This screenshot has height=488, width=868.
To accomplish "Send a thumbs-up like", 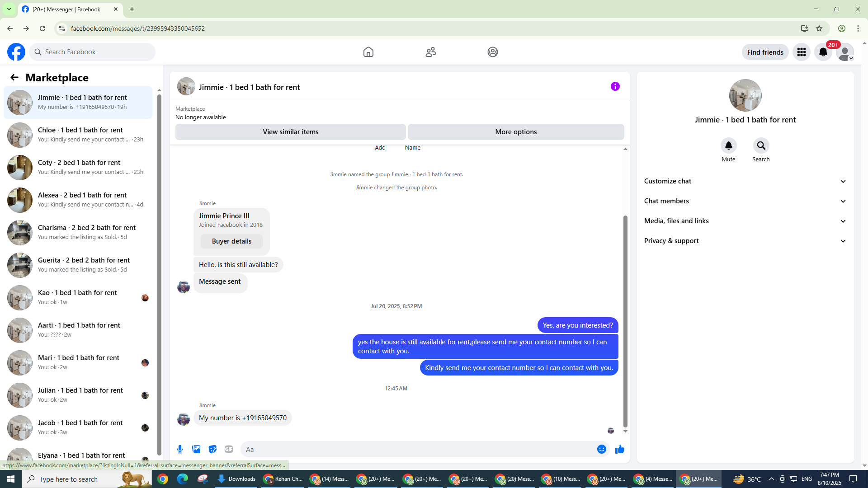I will click(x=619, y=449).
